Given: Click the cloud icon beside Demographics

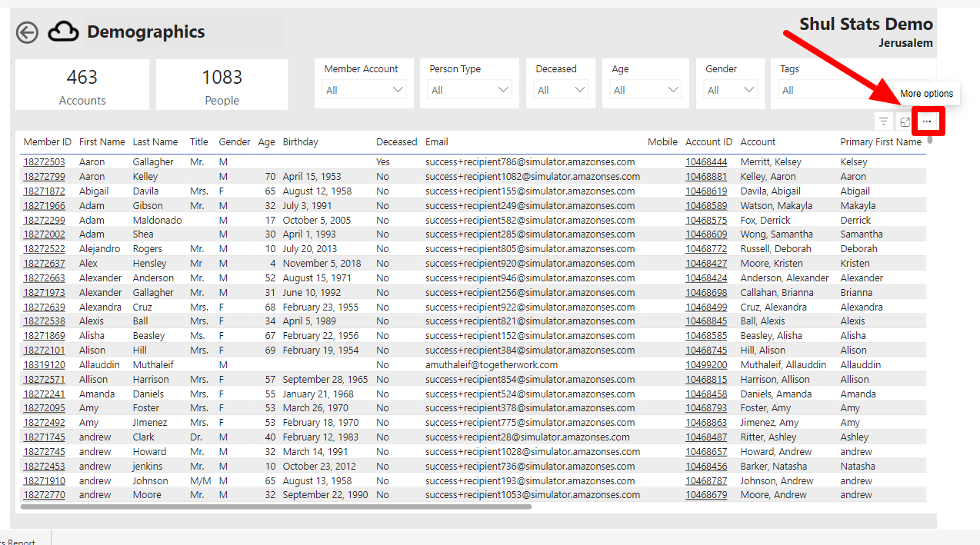Looking at the screenshot, I should tap(63, 32).
